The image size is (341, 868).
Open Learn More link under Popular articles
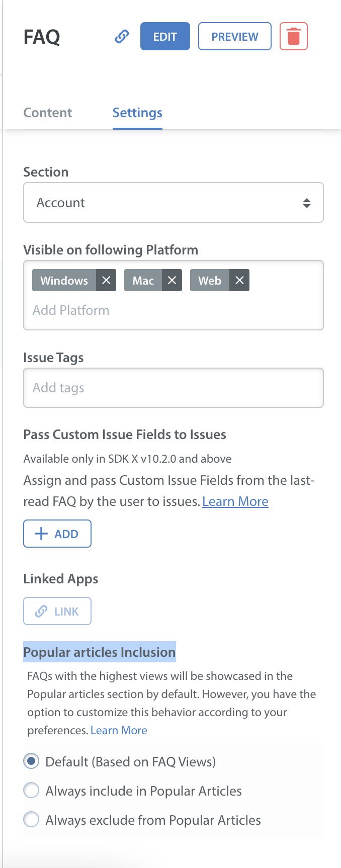(x=119, y=730)
